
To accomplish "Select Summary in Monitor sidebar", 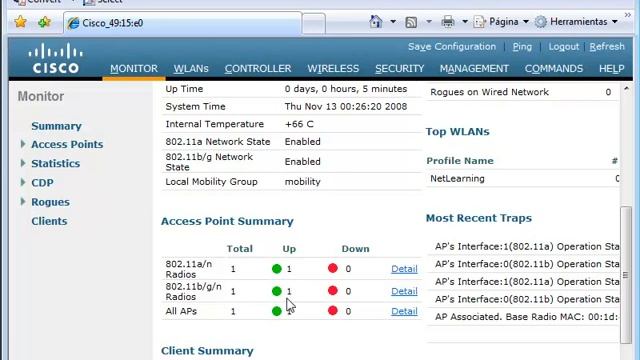I will click(x=56, y=126).
